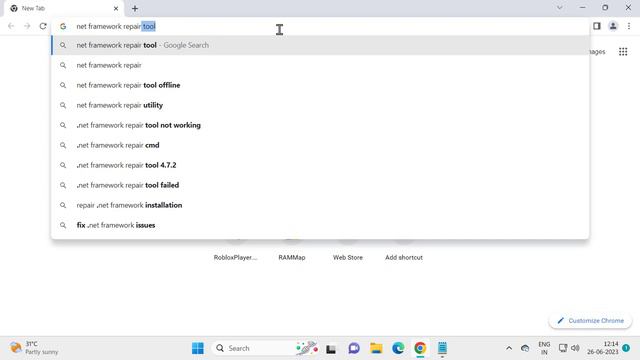Choose suggestion 'net framework repair'
This screenshot has width=640, height=360.
pyautogui.click(x=320, y=65)
